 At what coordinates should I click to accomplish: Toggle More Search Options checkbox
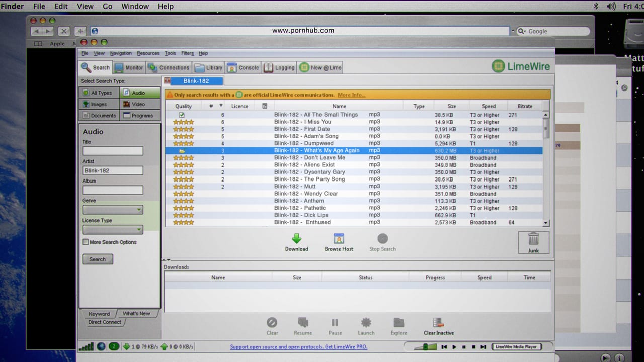86,242
